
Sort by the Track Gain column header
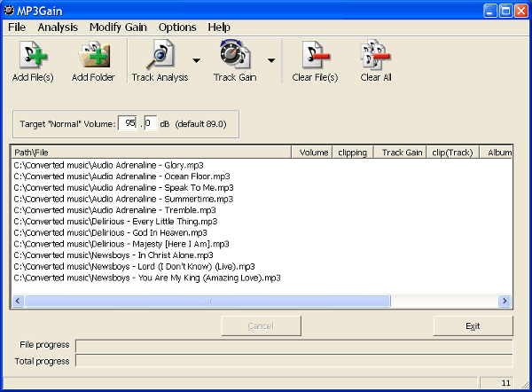[x=400, y=153]
